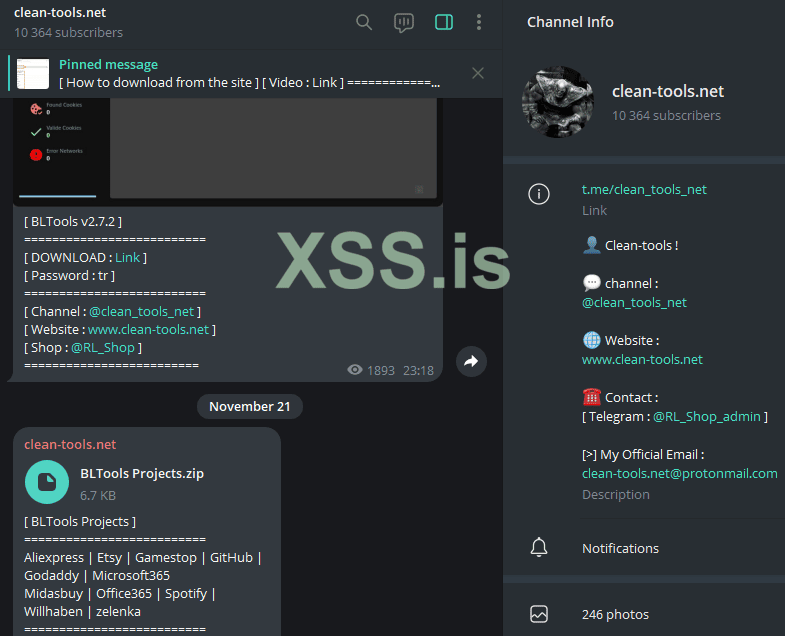
Task: Click the DOWNLOAD Link in message
Action: coord(128,257)
